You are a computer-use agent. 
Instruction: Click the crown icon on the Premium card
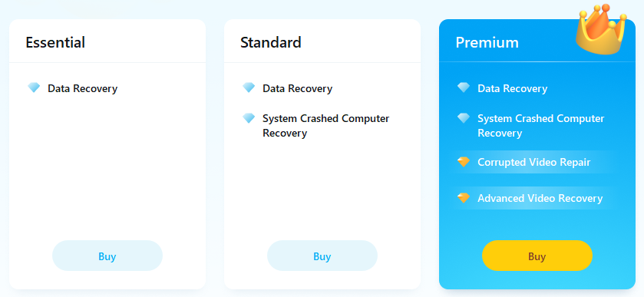pos(600,29)
